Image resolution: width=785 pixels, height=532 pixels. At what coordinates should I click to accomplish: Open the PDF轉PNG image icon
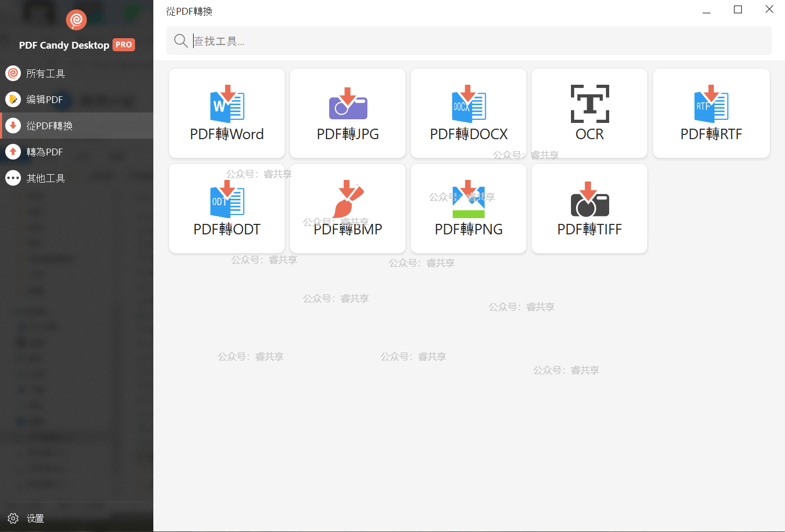click(468, 199)
